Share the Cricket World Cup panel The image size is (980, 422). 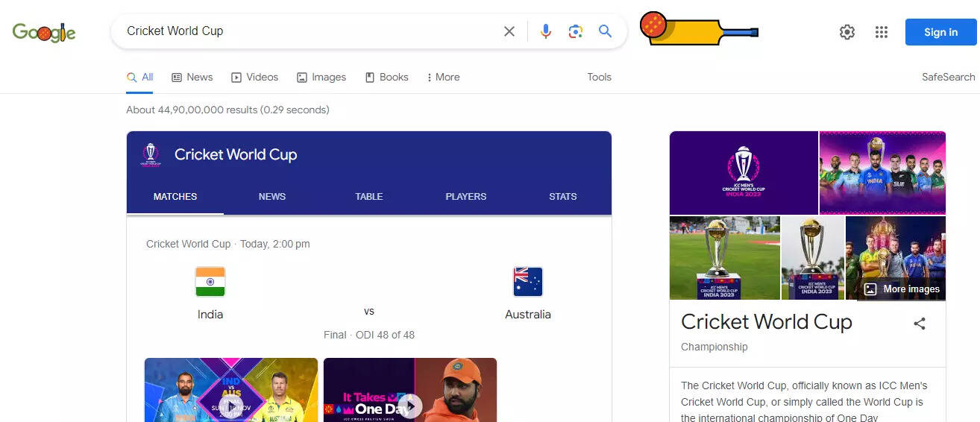coord(920,323)
